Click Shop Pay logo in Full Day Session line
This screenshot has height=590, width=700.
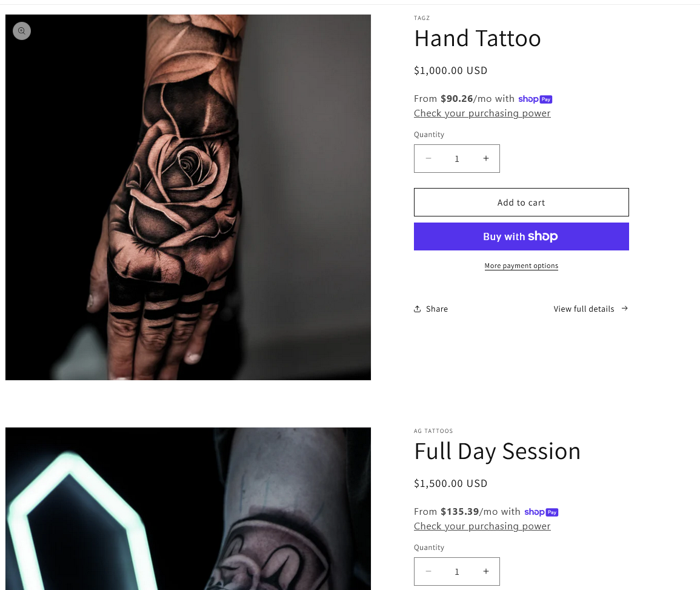pos(541,512)
